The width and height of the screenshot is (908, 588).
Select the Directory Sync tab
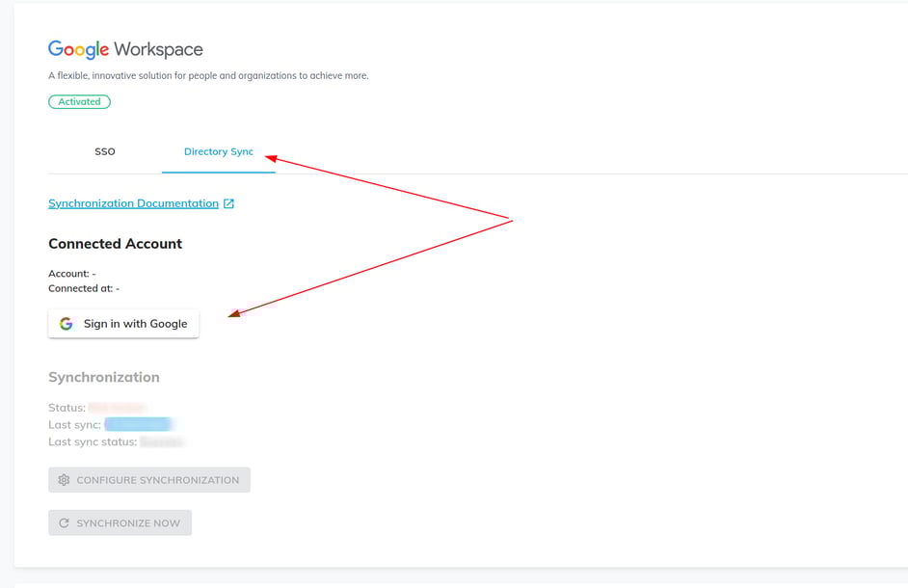pos(219,151)
